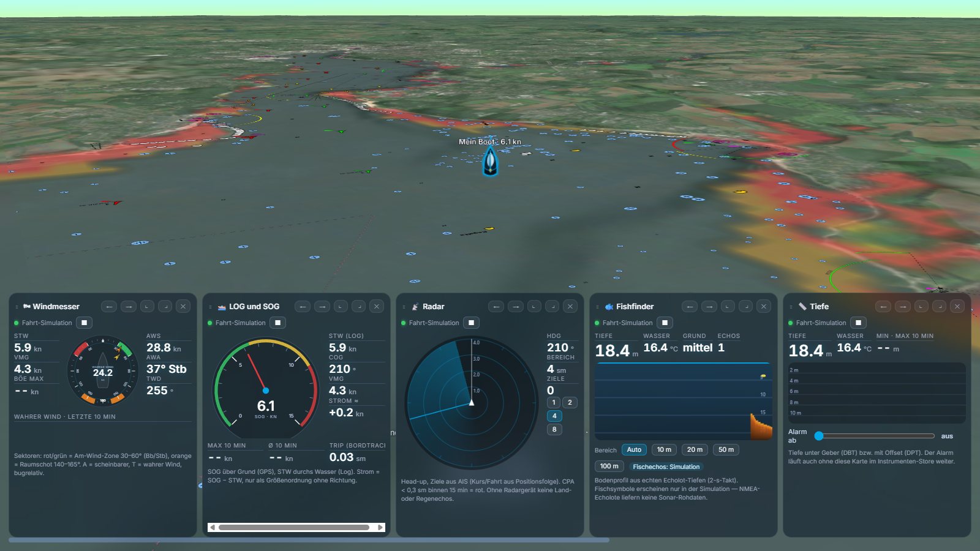Click the depth Alarm ab slider handle
Viewport: 980px width, 551px height.
(819, 436)
